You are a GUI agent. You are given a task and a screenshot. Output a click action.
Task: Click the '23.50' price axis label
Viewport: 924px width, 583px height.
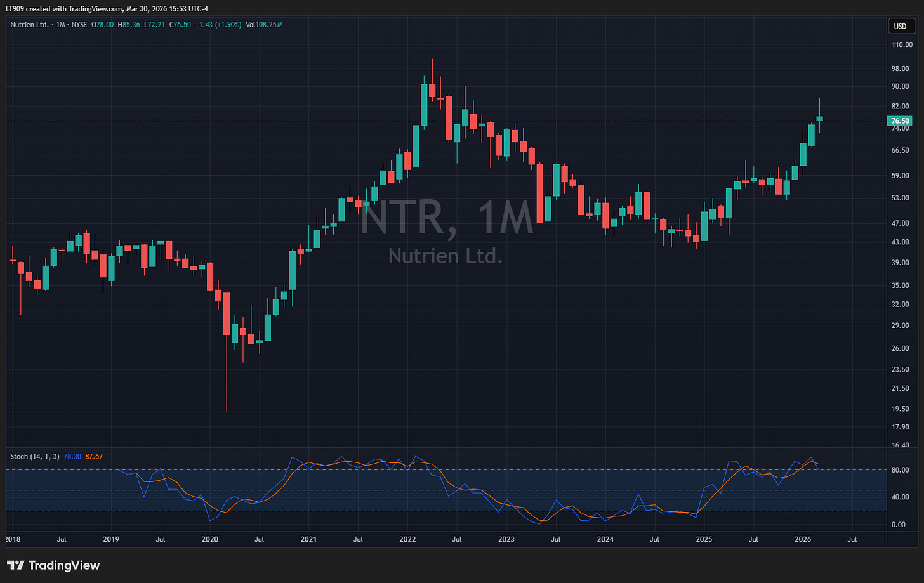click(x=901, y=369)
